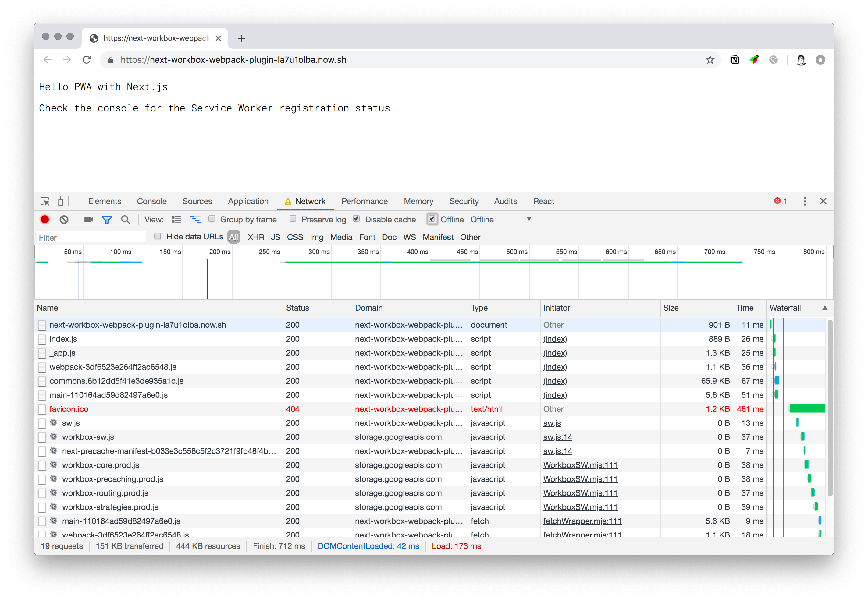This screenshot has height=600, width=868.
Task: Toggle the Waterfall column sort arrow
Action: [825, 308]
